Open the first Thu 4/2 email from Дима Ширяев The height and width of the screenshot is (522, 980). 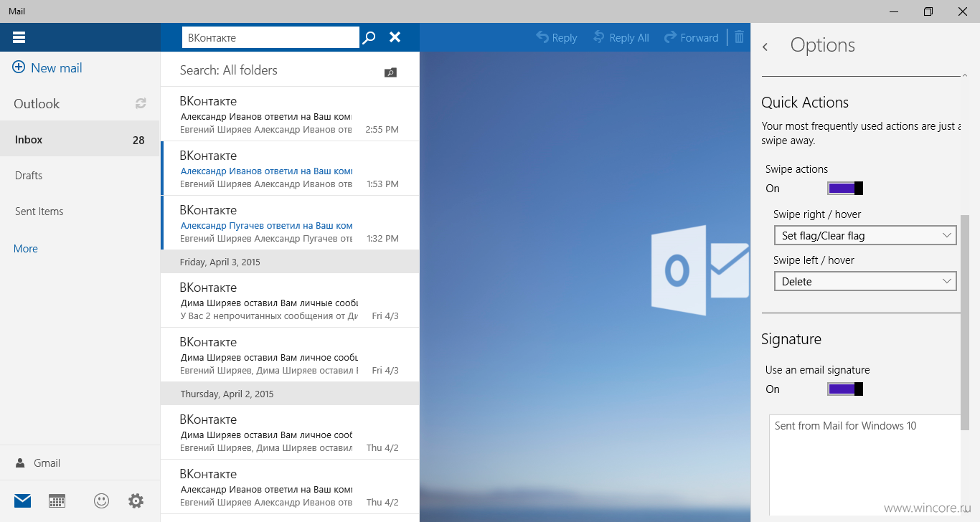coord(290,432)
